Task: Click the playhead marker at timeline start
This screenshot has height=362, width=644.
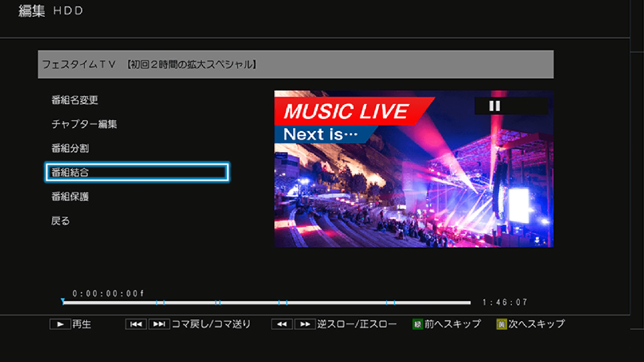Action: coord(63,301)
